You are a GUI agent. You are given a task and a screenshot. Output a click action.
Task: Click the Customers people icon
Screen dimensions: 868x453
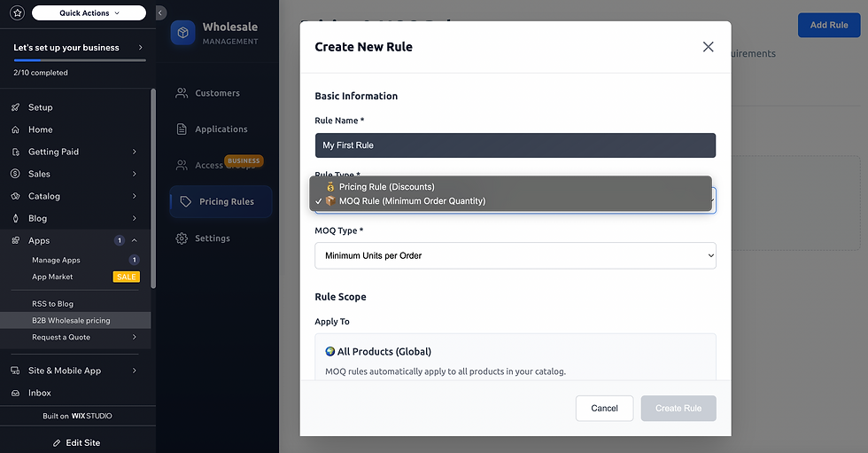coord(182,93)
